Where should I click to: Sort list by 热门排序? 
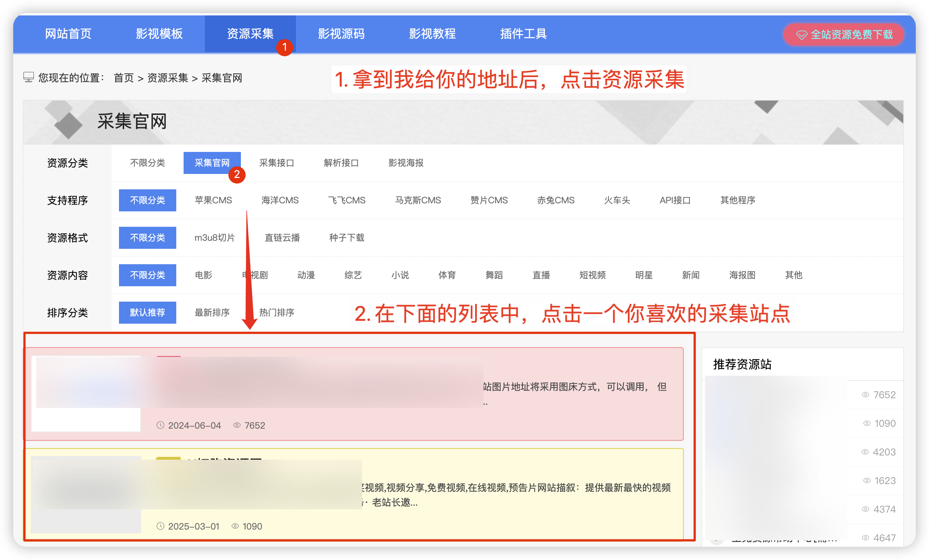click(276, 312)
